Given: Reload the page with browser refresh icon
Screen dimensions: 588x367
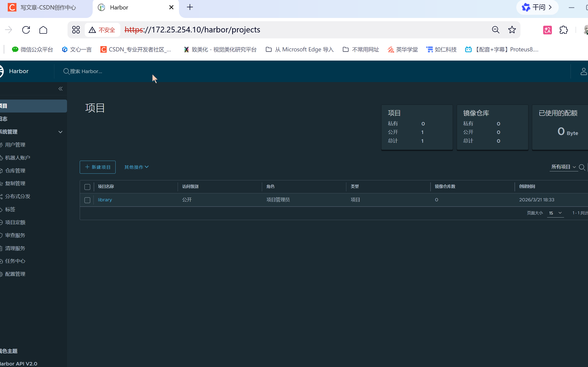Looking at the screenshot, I should coord(26,30).
